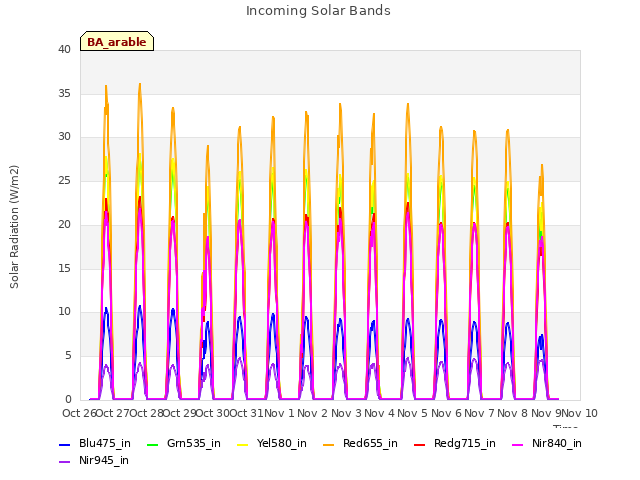Click the magenta Nir840_in legend color swatch
The width and height of the screenshot is (640, 480).
[518, 444]
